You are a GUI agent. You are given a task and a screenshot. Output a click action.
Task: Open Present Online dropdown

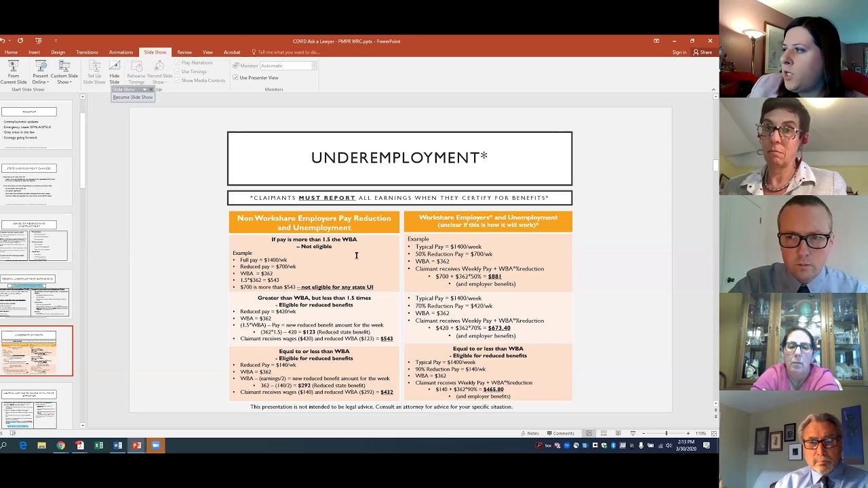coord(40,72)
